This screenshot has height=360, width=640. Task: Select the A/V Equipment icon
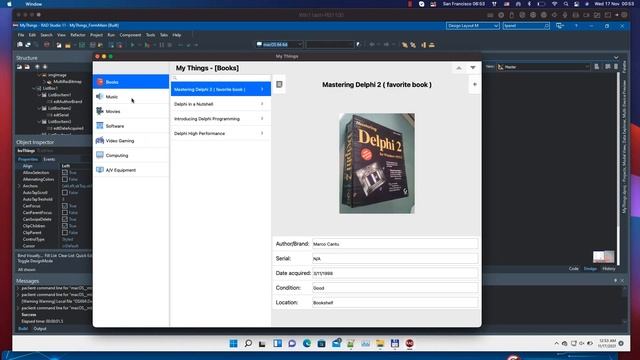coord(100,170)
